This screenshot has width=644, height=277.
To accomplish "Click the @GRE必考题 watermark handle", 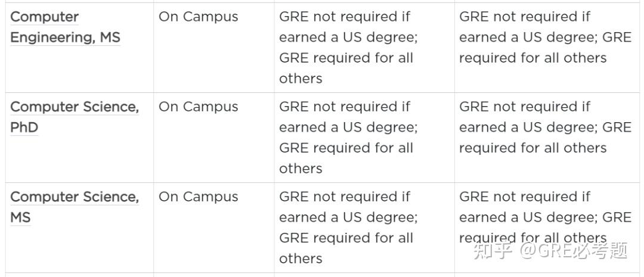I will [574, 252].
